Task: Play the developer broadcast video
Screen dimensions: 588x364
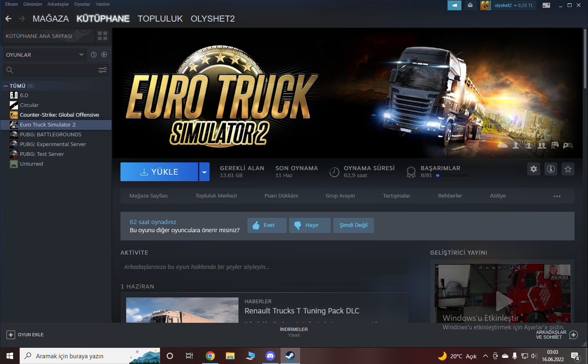Action: coord(504,301)
